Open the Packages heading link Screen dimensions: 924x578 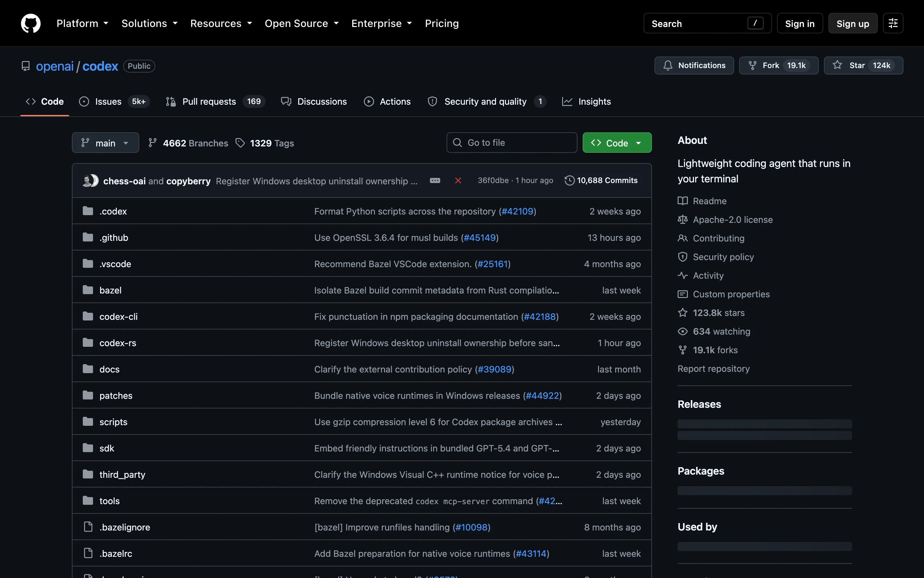[701, 471]
